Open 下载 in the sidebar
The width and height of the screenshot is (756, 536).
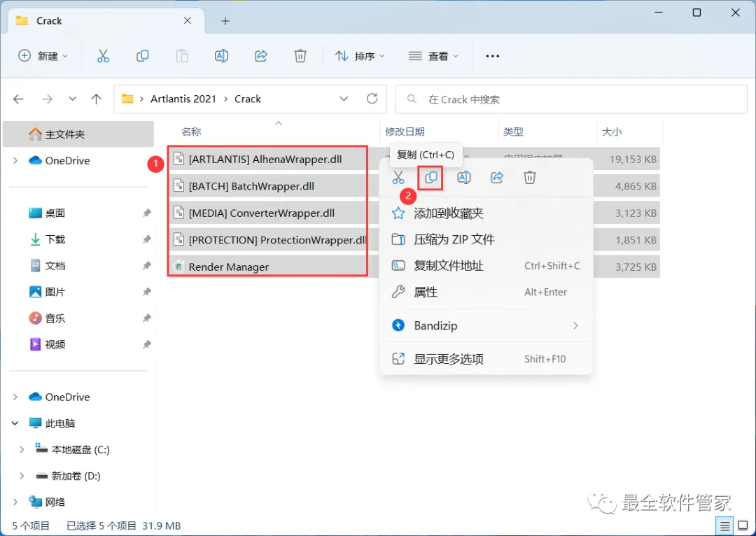pyautogui.click(x=55, y=239)
